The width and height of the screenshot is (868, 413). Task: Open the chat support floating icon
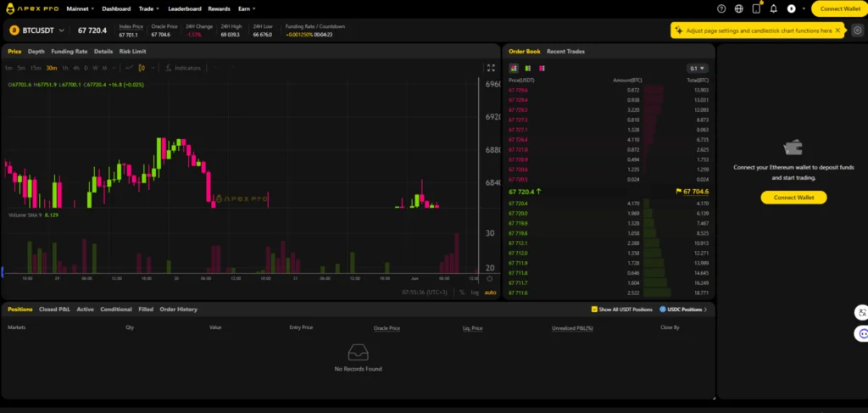862,333
